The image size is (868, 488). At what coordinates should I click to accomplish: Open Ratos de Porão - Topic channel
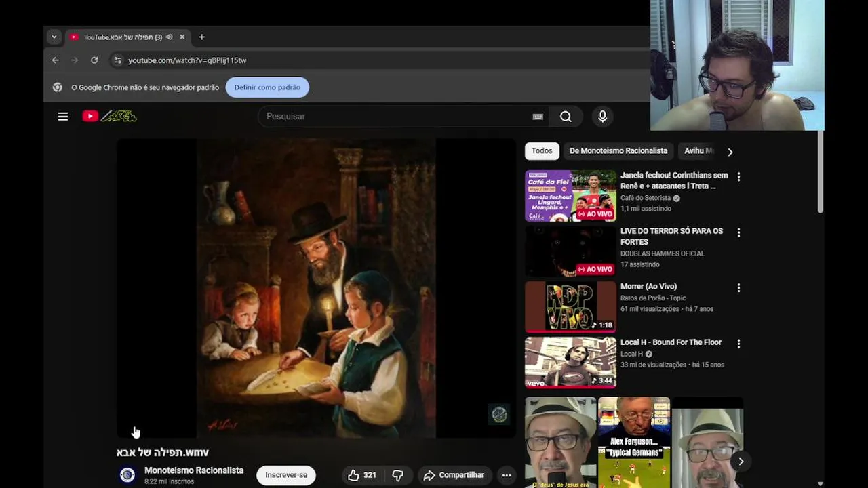tap(653, 298)
